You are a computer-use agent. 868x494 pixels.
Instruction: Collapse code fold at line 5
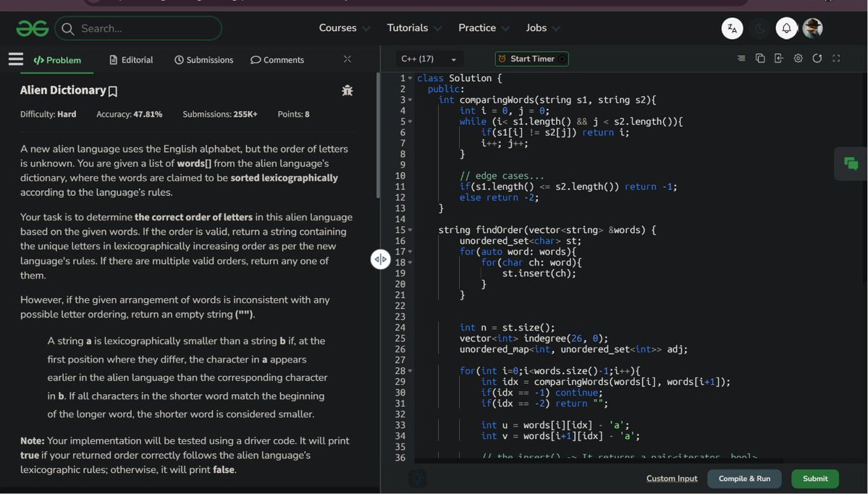[x=410, y=122]
